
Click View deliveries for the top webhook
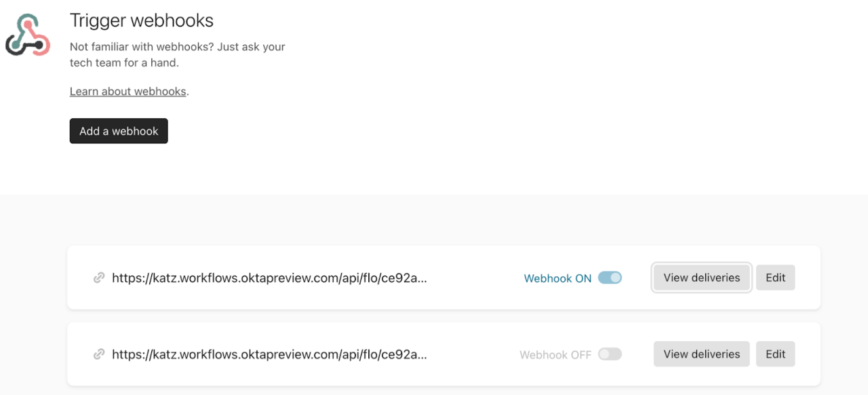701,278
